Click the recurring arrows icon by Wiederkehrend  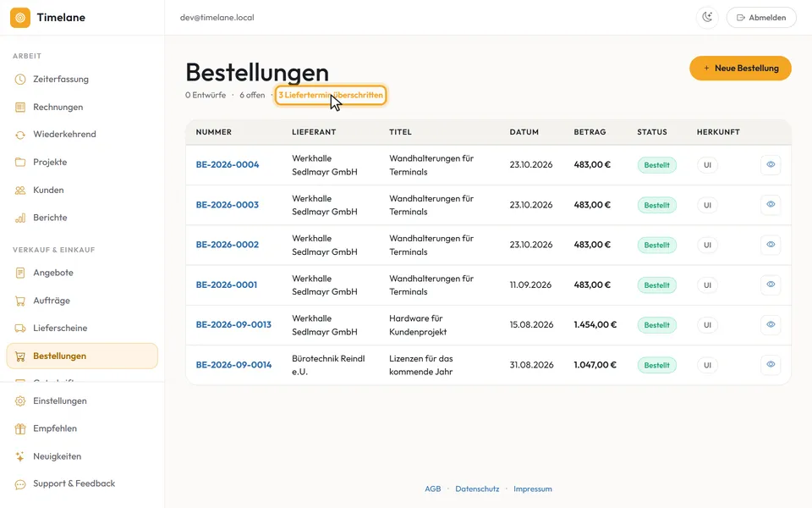[x=20, y=135]
